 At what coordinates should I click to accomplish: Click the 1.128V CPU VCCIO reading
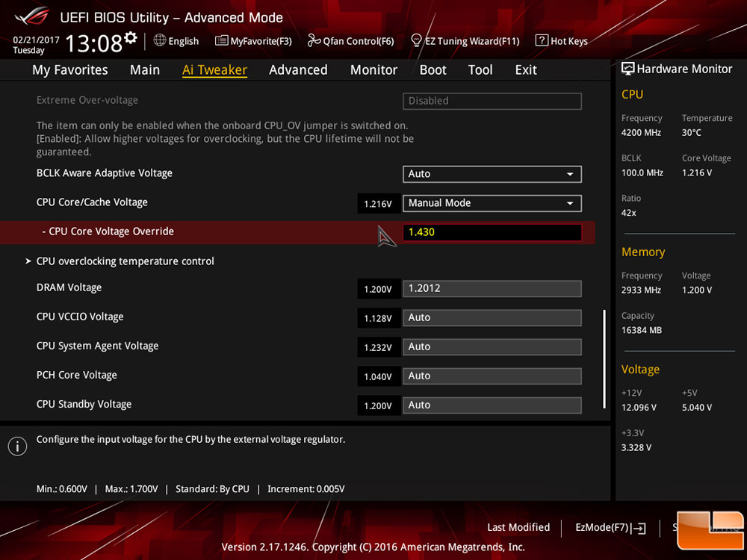coord(378,318)
